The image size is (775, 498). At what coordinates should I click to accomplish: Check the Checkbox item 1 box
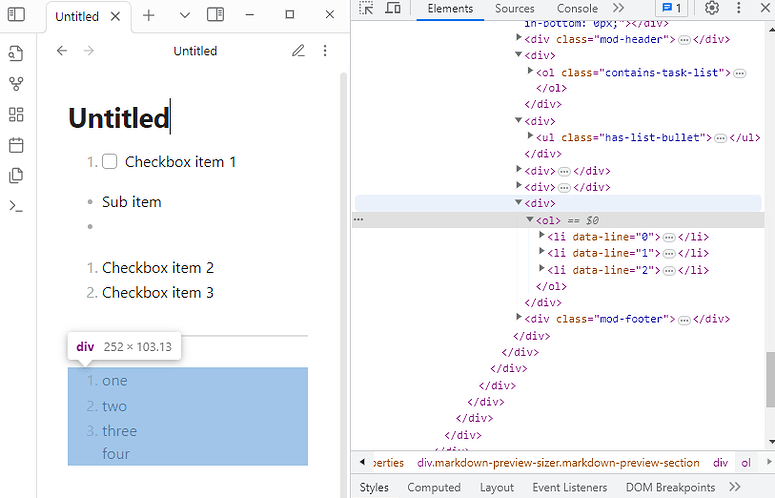pos(109,162)
